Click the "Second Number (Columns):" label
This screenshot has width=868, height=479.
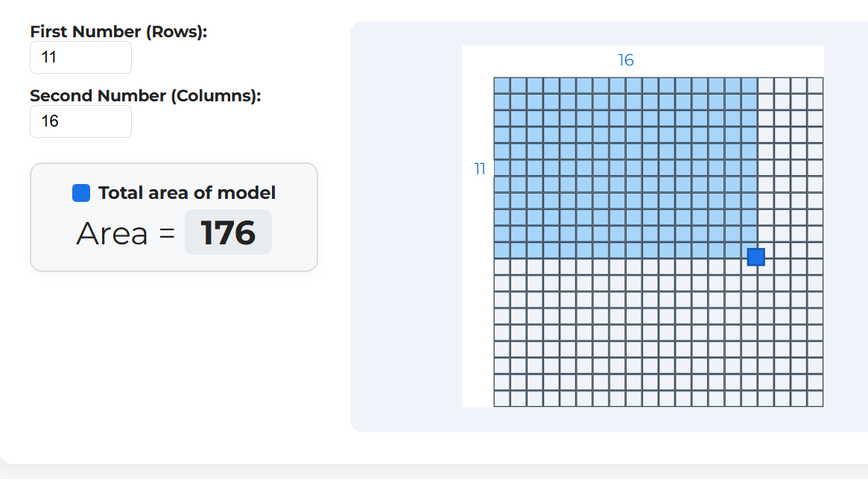145,96
